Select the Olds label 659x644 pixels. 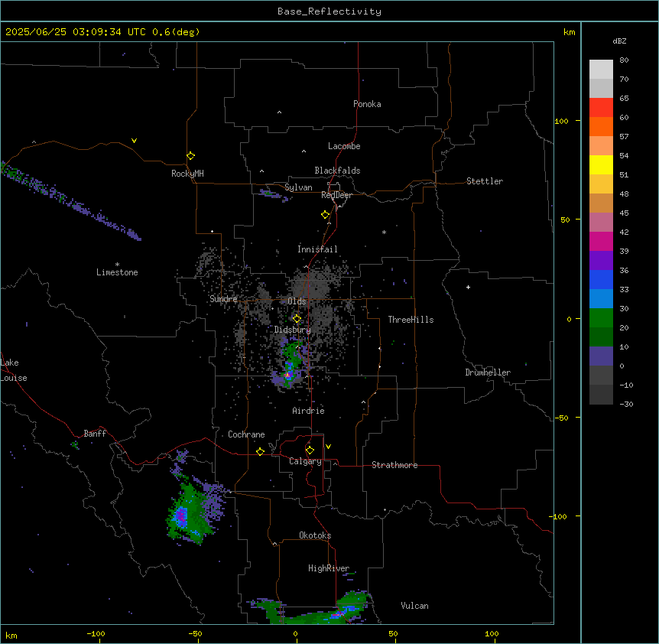(297, 301)
